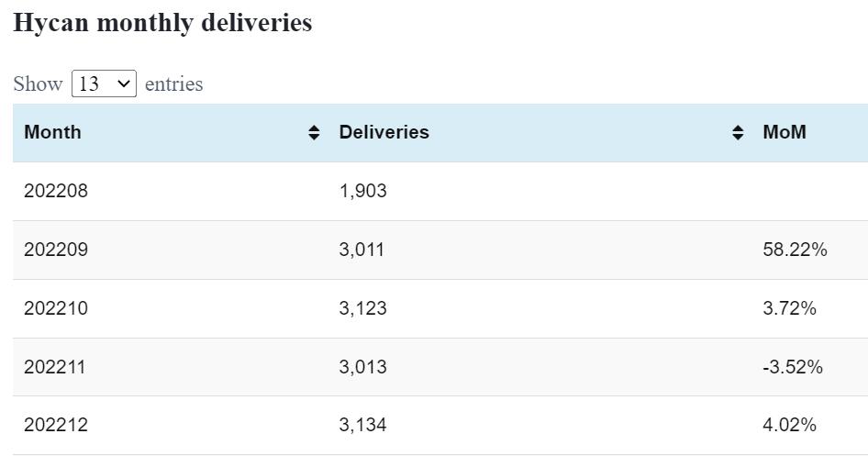Click the Month column sort arrows

pos(314,133)
